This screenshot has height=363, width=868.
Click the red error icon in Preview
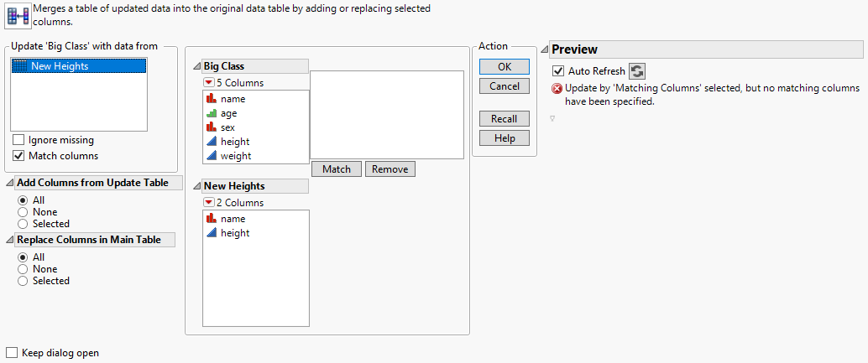point(557,88)
